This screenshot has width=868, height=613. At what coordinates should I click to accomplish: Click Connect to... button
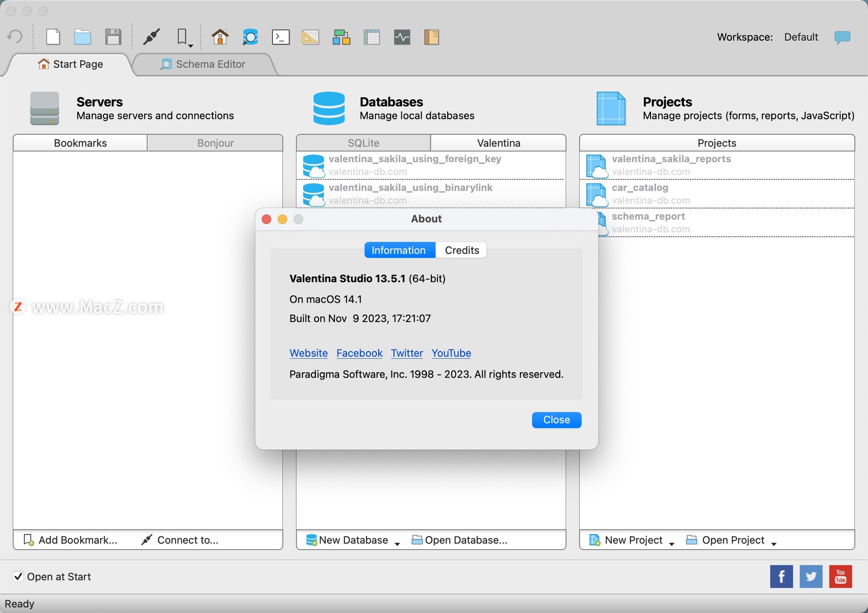click(179, 540)
